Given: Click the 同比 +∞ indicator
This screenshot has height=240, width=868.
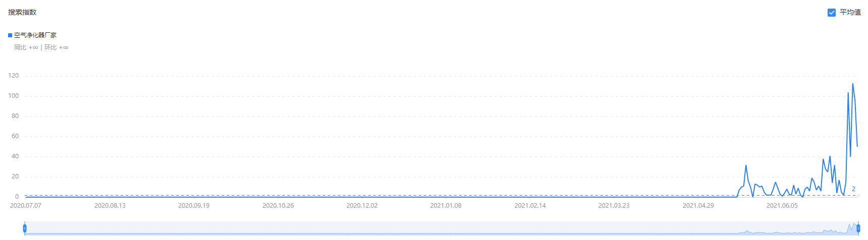Looking at the screenshot, I should point(26,47).
